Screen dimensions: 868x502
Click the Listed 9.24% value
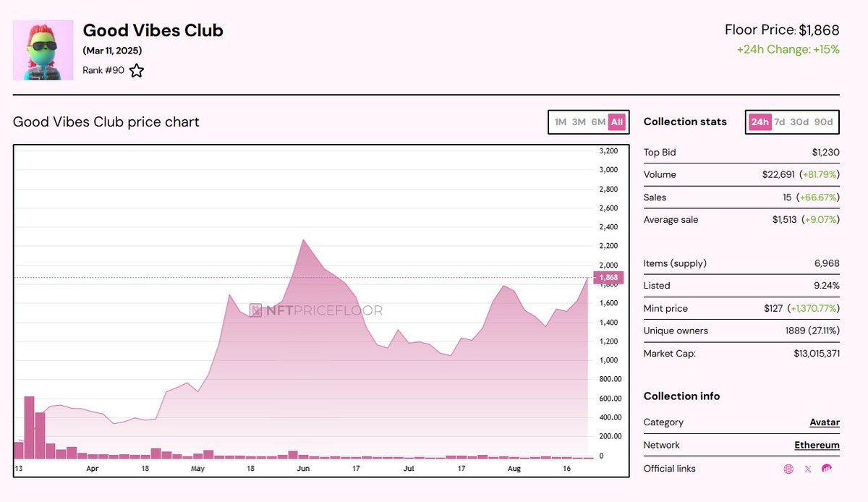pos(826,286)
